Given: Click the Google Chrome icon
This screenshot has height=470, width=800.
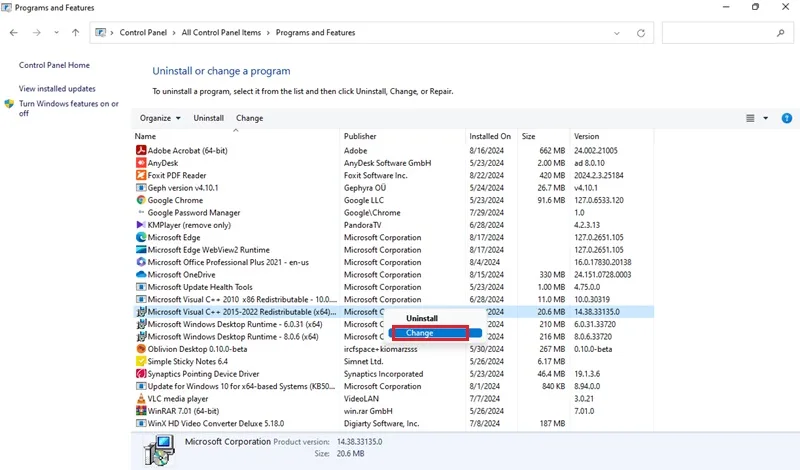Looking at the screenshot, I should pyautogui.click(x=141, y=200).
